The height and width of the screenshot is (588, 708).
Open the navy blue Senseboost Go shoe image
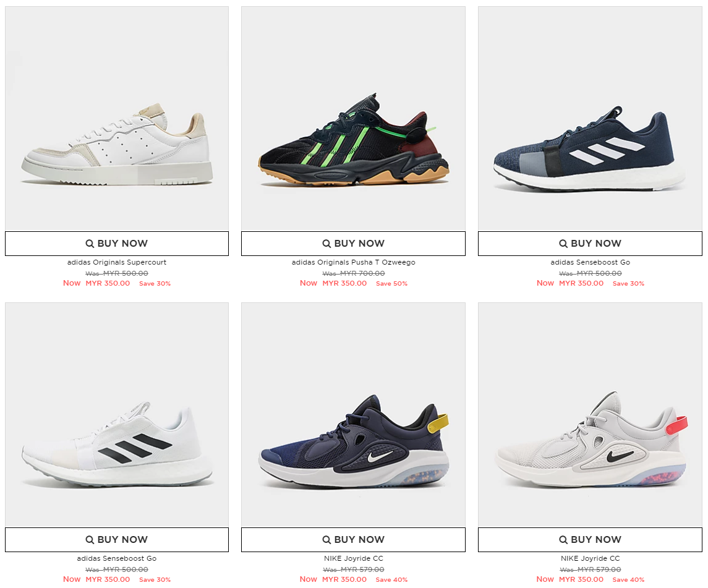pyautogui.click(x=590, y=118)
